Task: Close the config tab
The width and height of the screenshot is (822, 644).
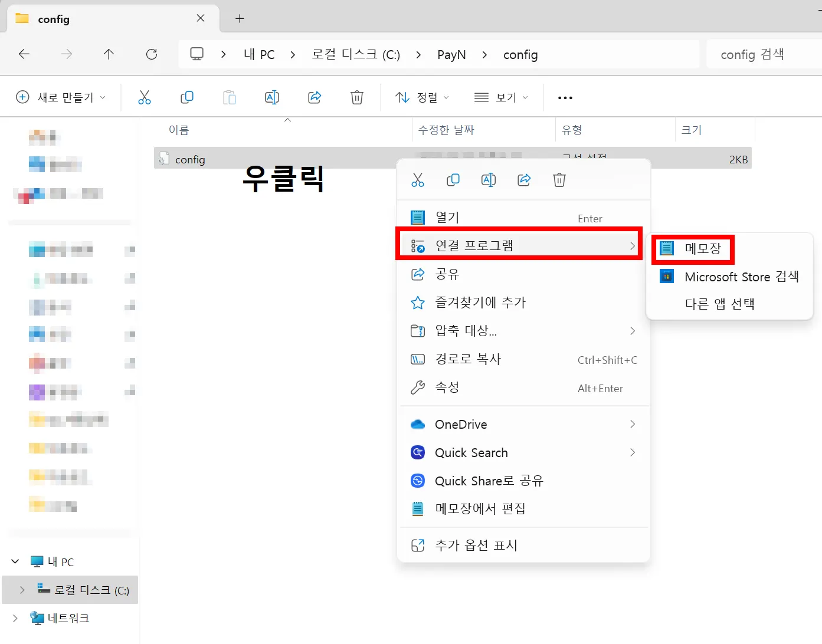Action: point(201,18)
